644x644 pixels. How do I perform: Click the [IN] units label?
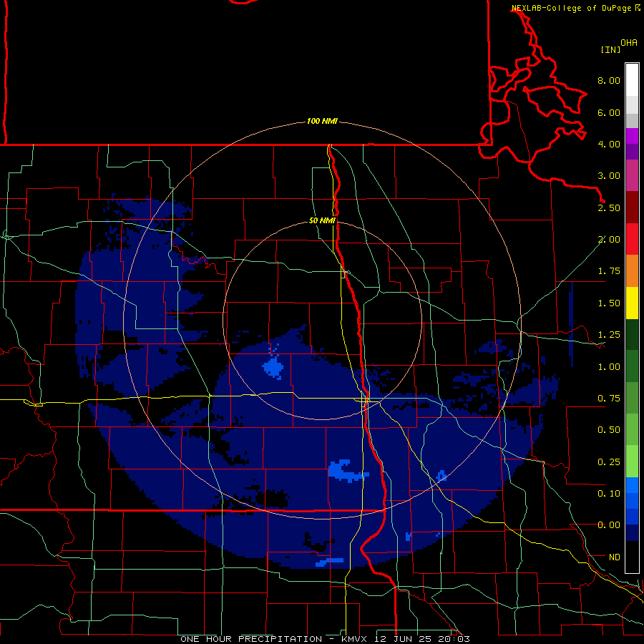610,49
